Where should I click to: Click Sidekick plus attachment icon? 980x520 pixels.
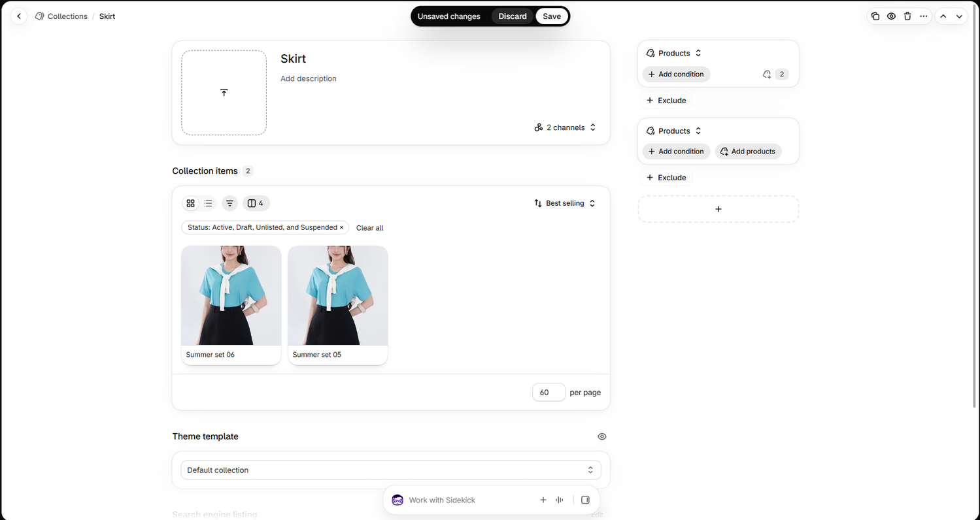543,500
